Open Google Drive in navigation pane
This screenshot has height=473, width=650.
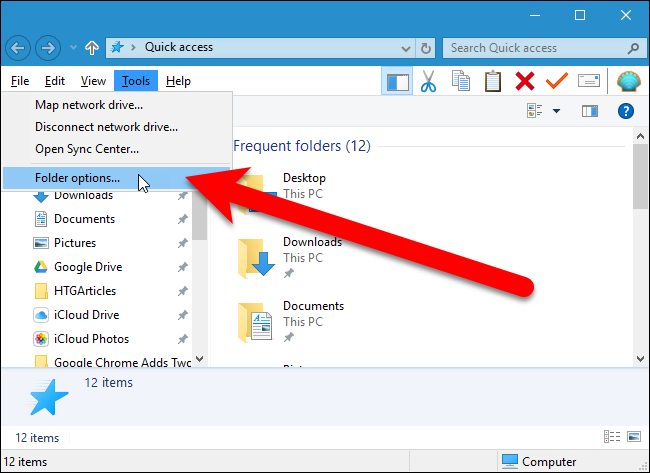pyautogui.click(x=88, y=267)
